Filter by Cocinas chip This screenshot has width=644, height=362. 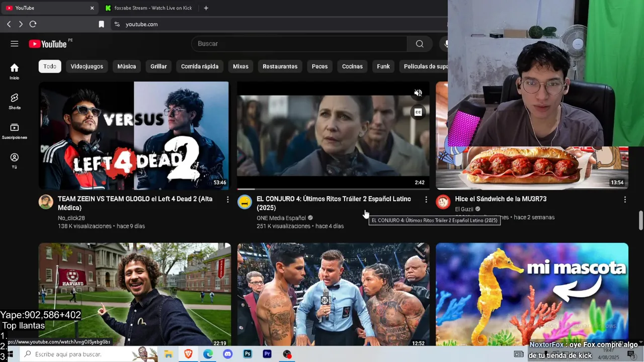352,66
